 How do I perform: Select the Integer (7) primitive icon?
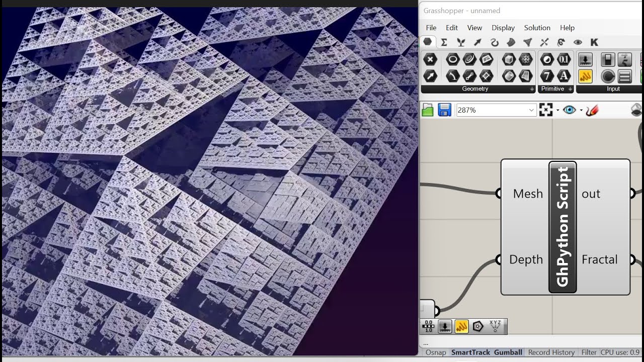547,76
